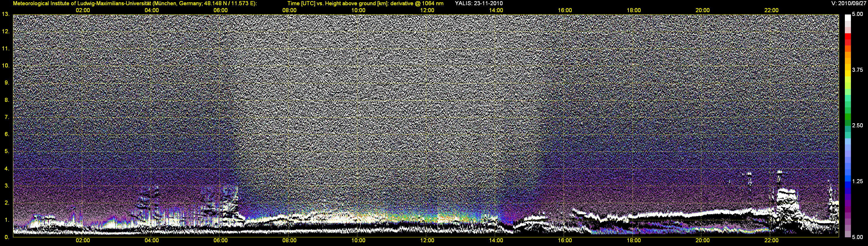Click the 5.00 label at the color scale bottom
This screenshot has width=868, height=246.
point(858,237)
